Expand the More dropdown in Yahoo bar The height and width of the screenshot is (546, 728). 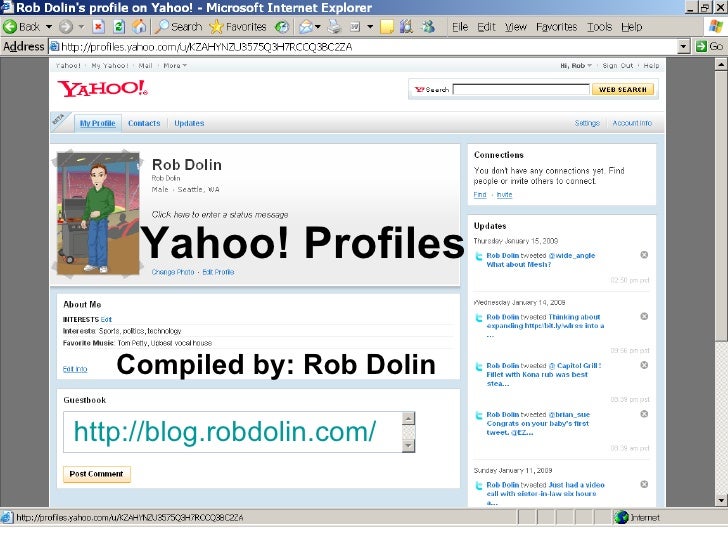(175, 65)
